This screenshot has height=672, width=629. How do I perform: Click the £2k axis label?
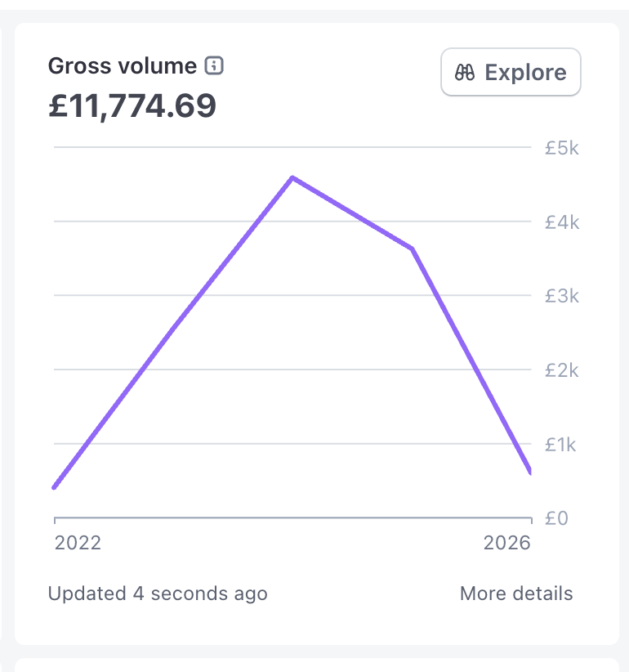pyautogui.click(x=562, y=370)
